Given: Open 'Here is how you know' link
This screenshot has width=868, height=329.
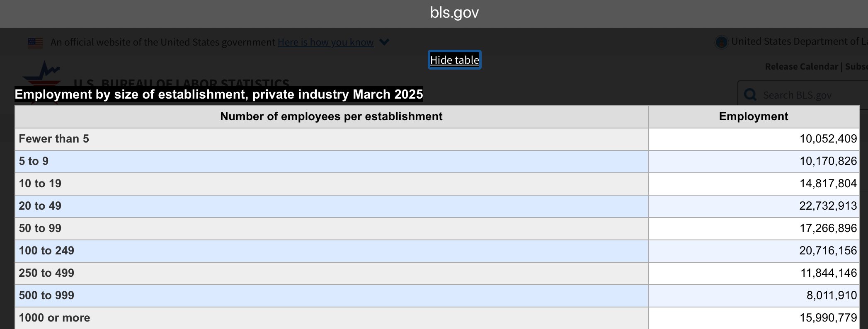Looking at the screenshot, I should pos(325,42).
